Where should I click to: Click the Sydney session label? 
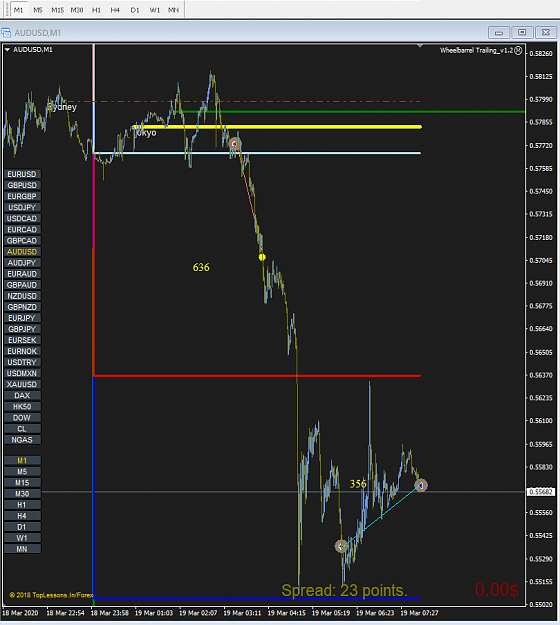pos(62,107)
